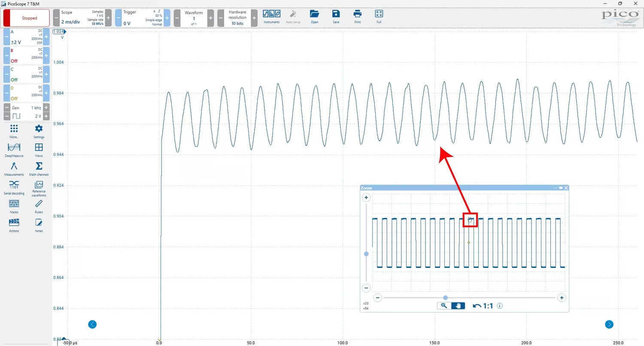Open Reference waveforms panel
Screen dimensions: 644x346
(x=39, y=187)
